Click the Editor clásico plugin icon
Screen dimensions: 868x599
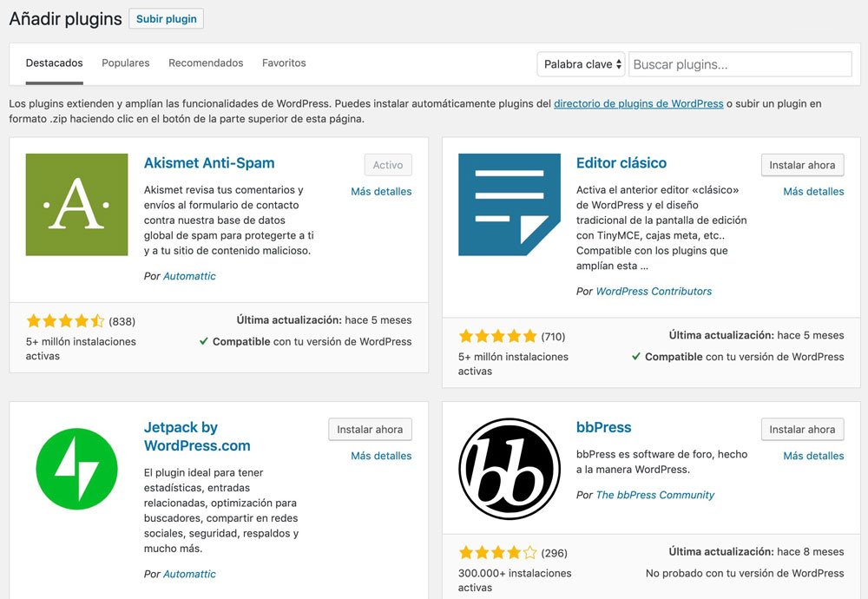point(509,205)
